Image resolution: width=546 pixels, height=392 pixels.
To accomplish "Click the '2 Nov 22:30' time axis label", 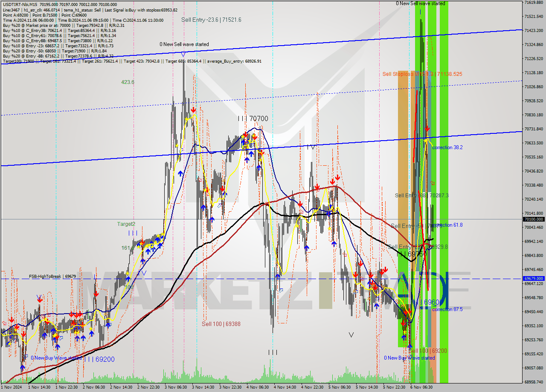I will point(149,387).
